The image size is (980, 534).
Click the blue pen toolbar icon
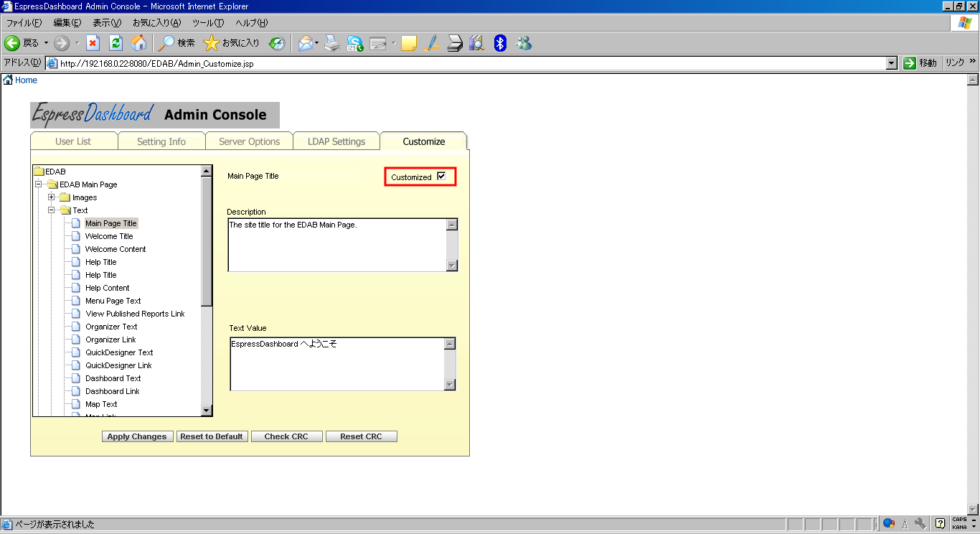pos(431,43)
